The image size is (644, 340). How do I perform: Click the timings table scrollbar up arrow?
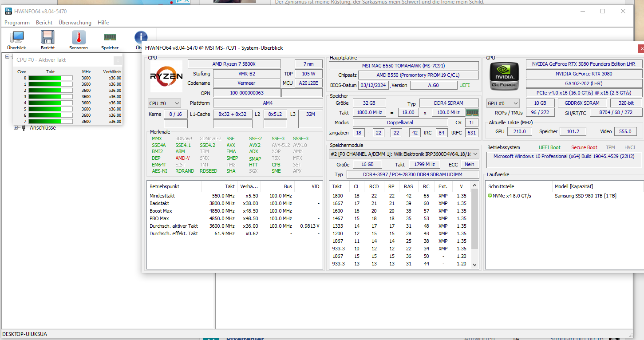click(474, 186)
